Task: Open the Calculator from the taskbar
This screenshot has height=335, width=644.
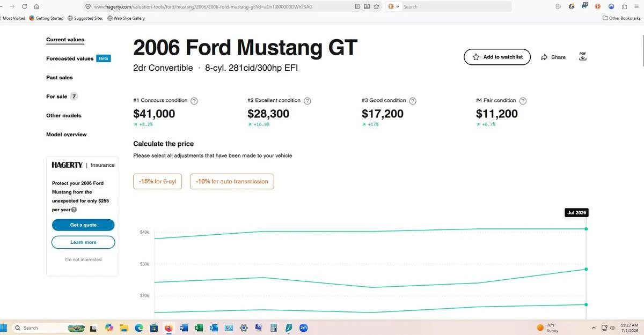Action: tap(274, 328)
